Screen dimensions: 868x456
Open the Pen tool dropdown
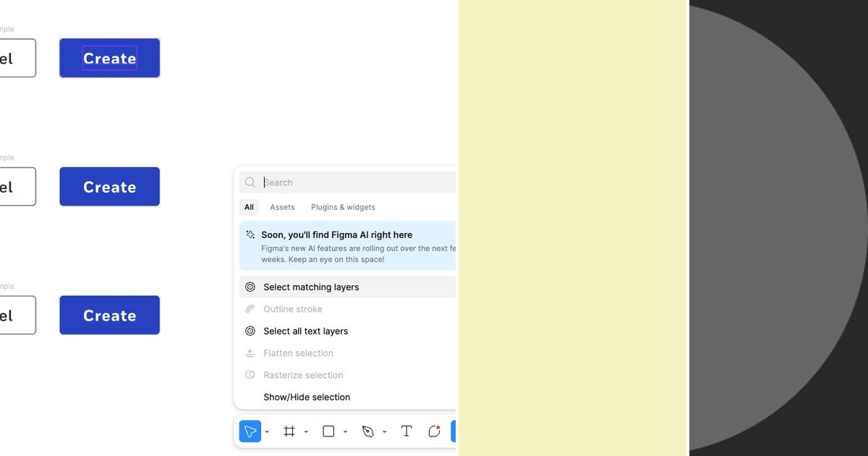click(384, 431)
